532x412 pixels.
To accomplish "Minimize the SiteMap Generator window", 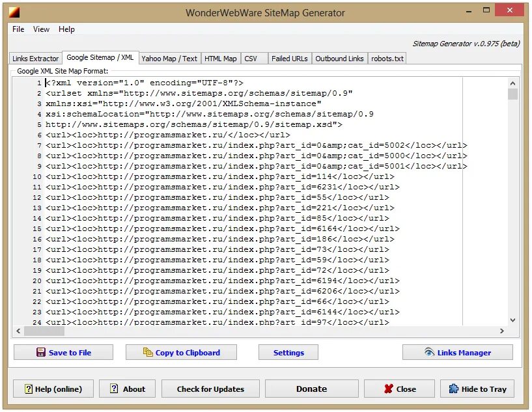I will click(469, 11).
